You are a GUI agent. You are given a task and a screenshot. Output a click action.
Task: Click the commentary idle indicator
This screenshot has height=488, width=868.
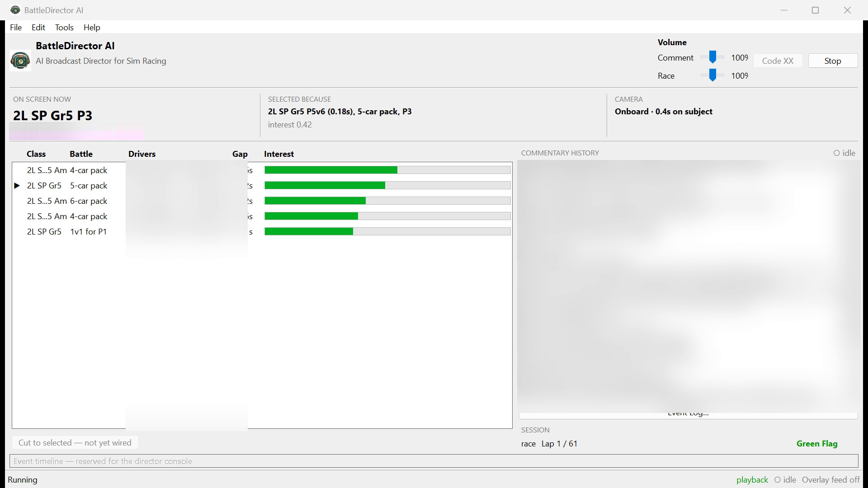coord(844,153)
